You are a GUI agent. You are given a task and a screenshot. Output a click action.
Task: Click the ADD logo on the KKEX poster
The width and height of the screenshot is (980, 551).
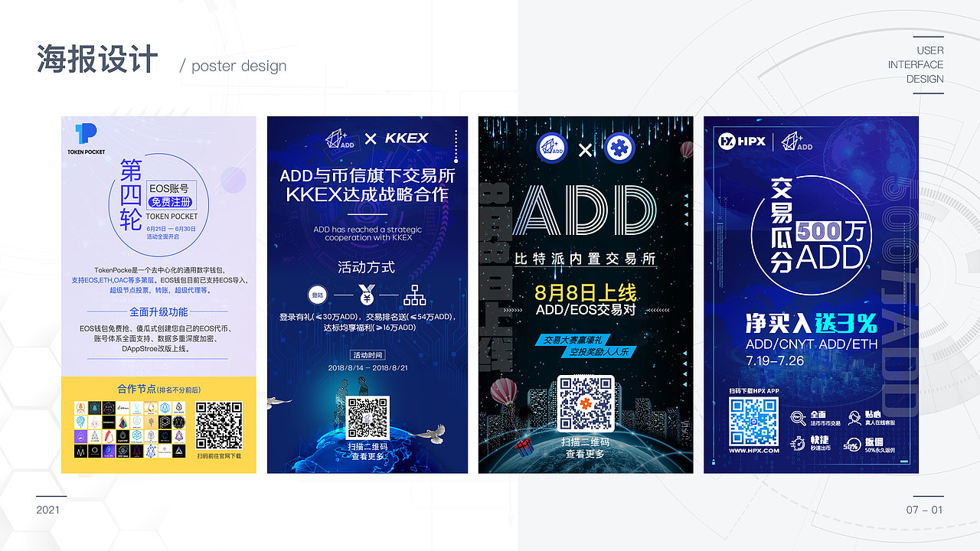click(x=340, y=139)
